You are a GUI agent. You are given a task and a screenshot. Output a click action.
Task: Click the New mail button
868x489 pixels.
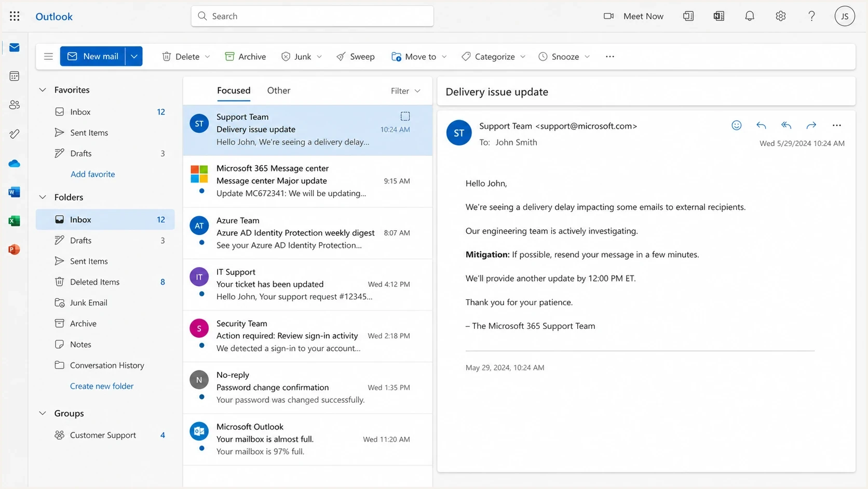point(93,56)
